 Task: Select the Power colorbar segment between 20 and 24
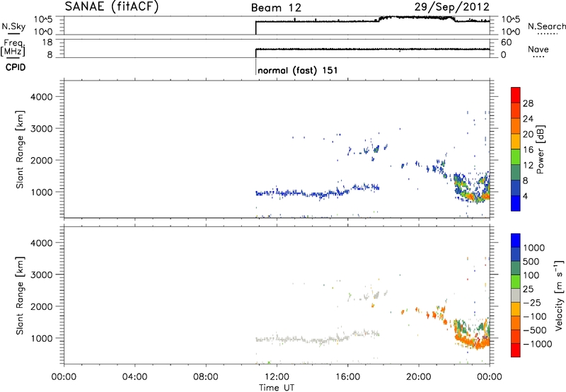pos(516,126)
